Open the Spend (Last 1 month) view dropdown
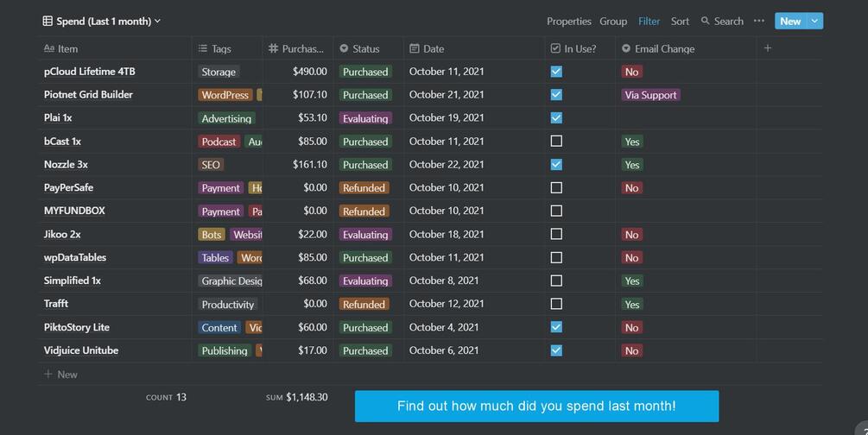 point(102,21)
